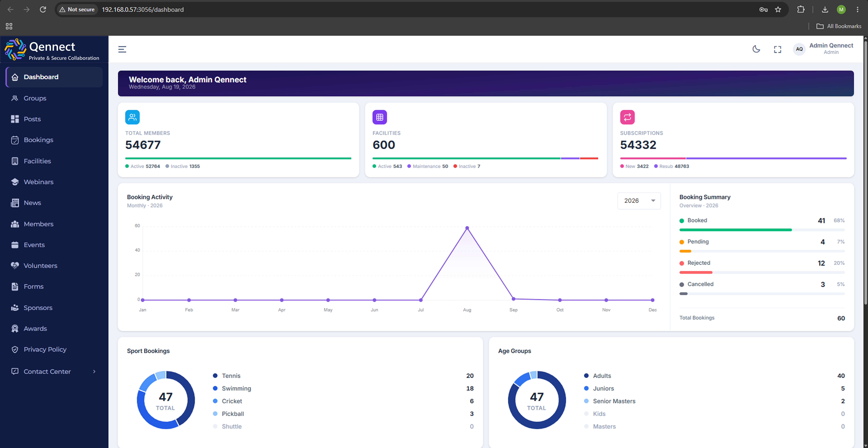The height and width of the screenshot is (448, 868).
Task: Click the Senior Masters legend entry
Action: (x=714, y=401)
